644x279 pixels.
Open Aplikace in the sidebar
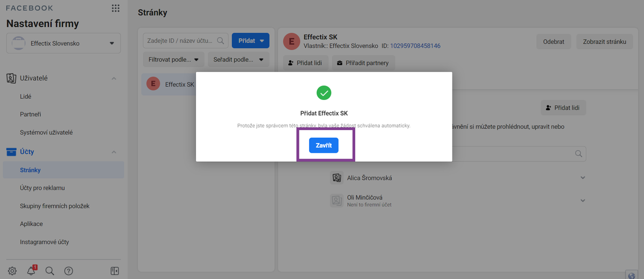(31, 224)
